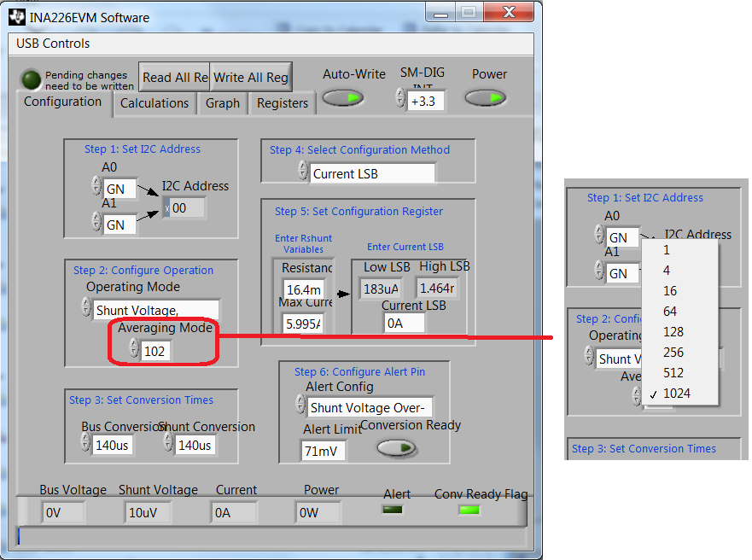Open the Shunt Conversion 140us dropdown
The height and width of the screenshot is (560, 752).
pyautogui.click(x=195, y=446)
